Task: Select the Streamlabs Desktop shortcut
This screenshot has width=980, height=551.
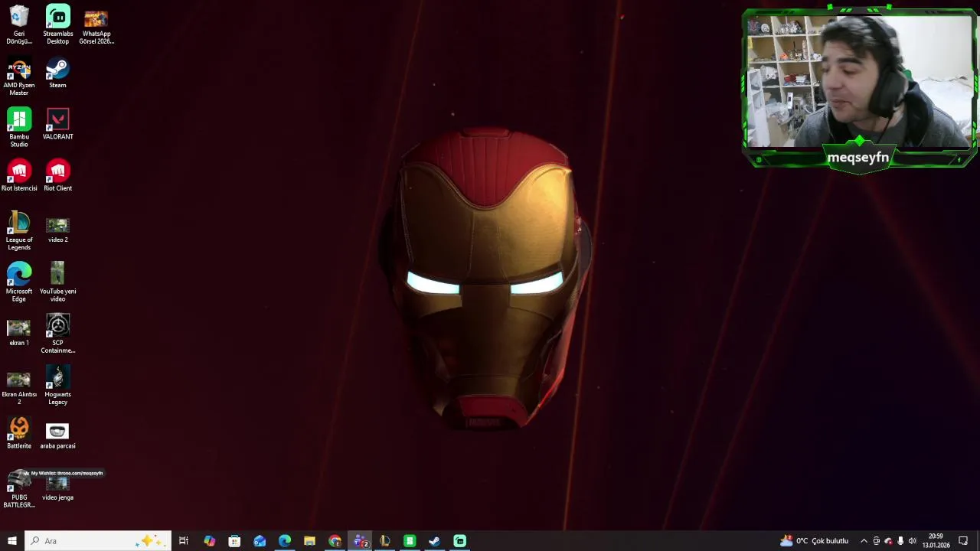Action: pyautogui.click(x=57, y=24)
